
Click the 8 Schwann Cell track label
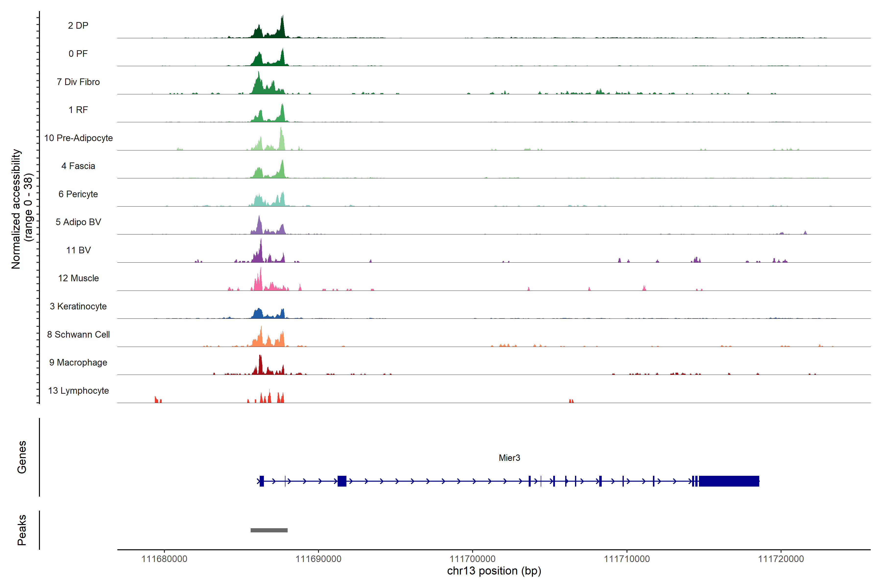coord(78,334)
